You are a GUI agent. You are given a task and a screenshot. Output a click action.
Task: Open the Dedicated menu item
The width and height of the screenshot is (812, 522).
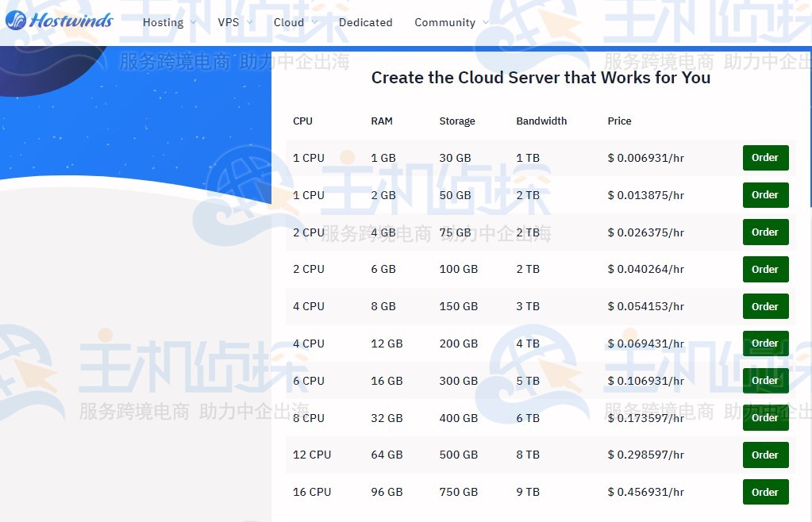(x=366, y=22)
